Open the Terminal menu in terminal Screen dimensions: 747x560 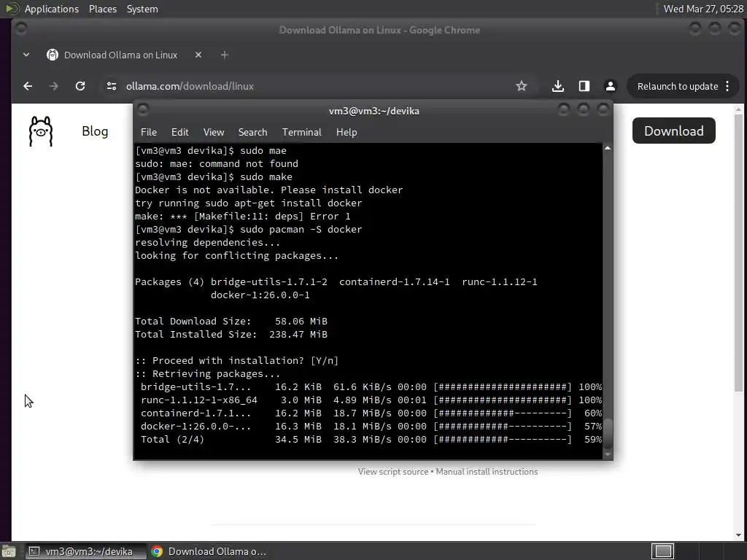point(301,132)
